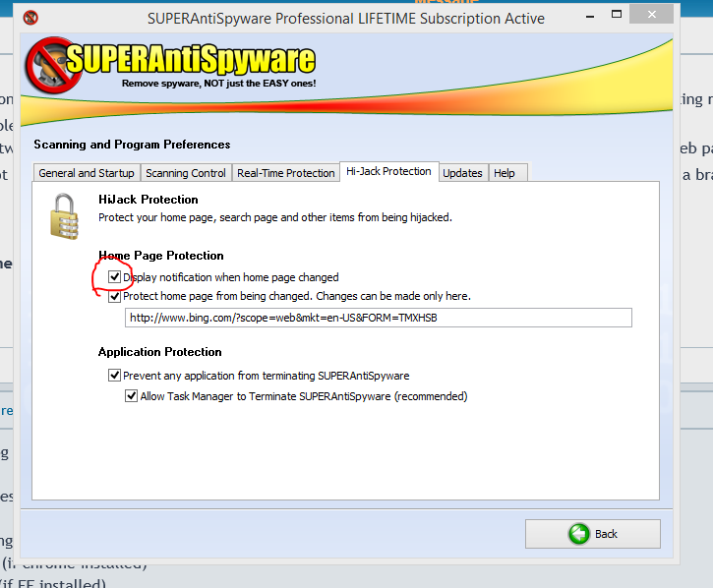
Task: Click the Application Protection heading
Action: (160, 352)
